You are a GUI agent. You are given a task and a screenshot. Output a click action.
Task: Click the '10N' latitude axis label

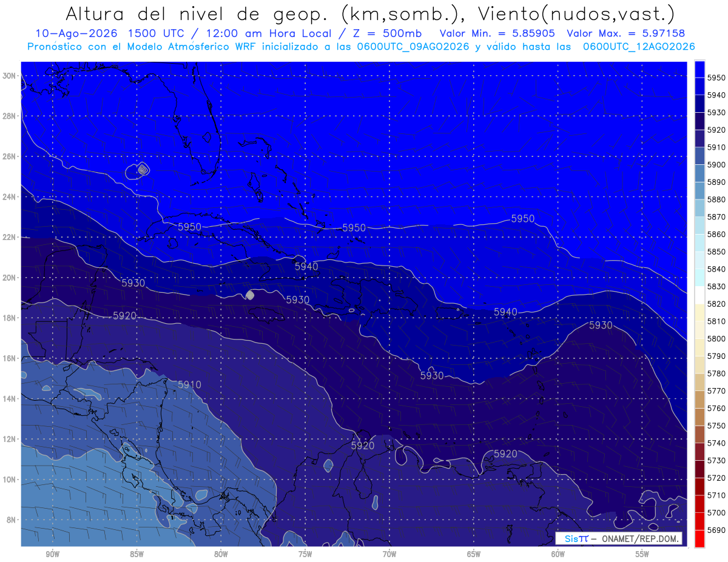(x=9, y=480)
